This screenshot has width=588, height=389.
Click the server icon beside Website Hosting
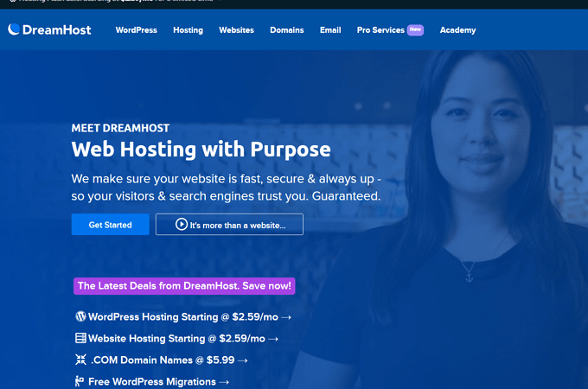80,338
